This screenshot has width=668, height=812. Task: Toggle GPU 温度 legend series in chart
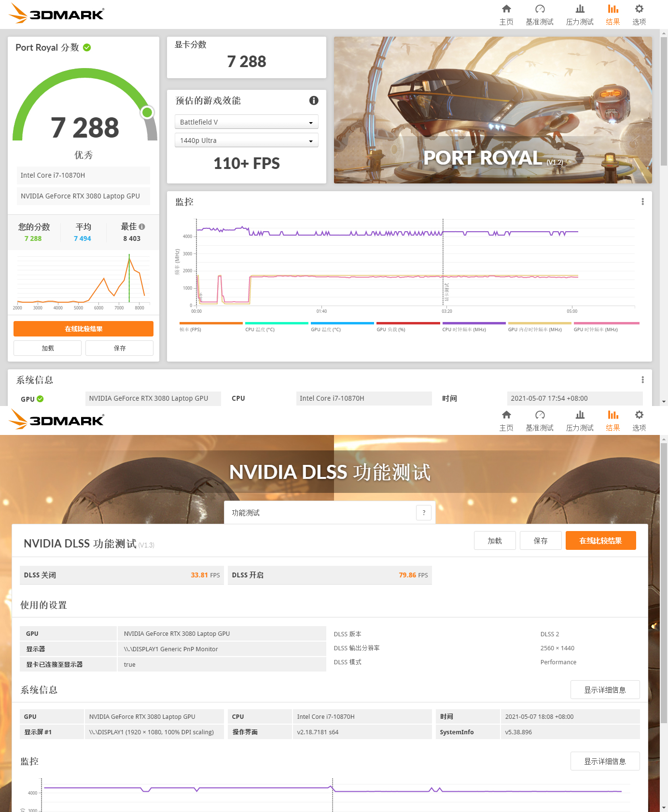pos(342,327)
